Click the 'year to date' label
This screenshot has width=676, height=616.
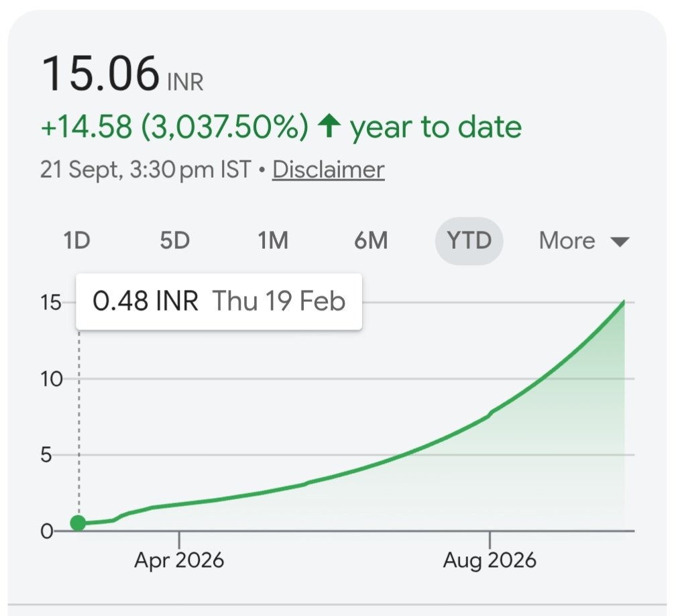pos(435,127)
